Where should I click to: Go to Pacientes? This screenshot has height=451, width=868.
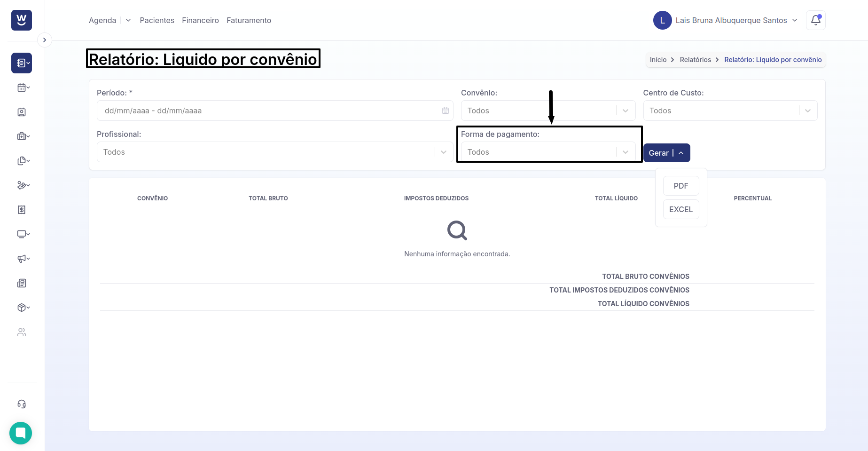click(x=157, y=20)
